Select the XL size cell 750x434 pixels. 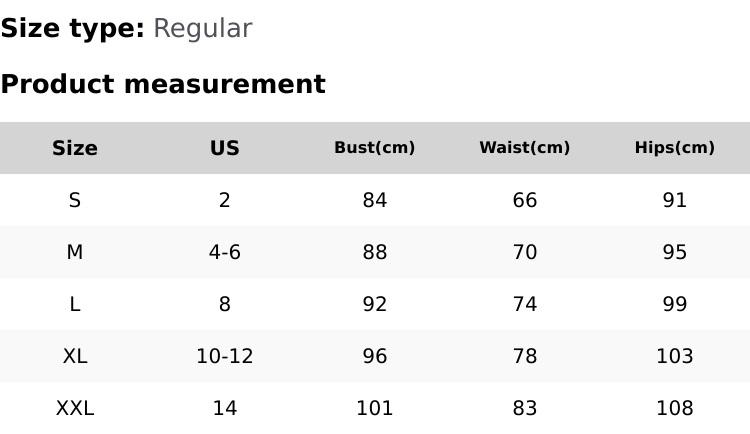tap(75, 356)
